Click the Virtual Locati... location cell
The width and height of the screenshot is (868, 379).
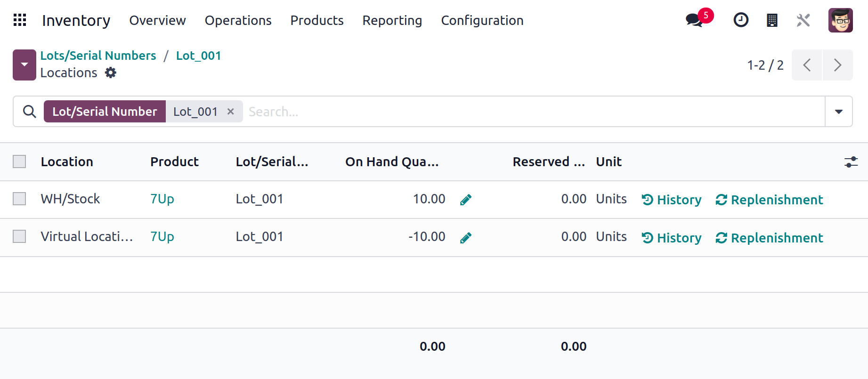coord(87,236)
